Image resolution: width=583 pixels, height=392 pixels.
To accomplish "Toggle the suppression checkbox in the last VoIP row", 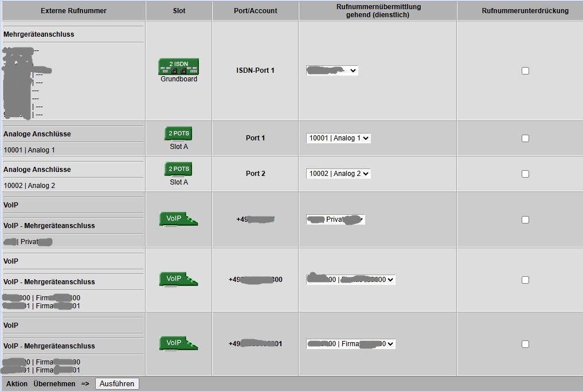I will pyautogui.click(x=525, y=344).
